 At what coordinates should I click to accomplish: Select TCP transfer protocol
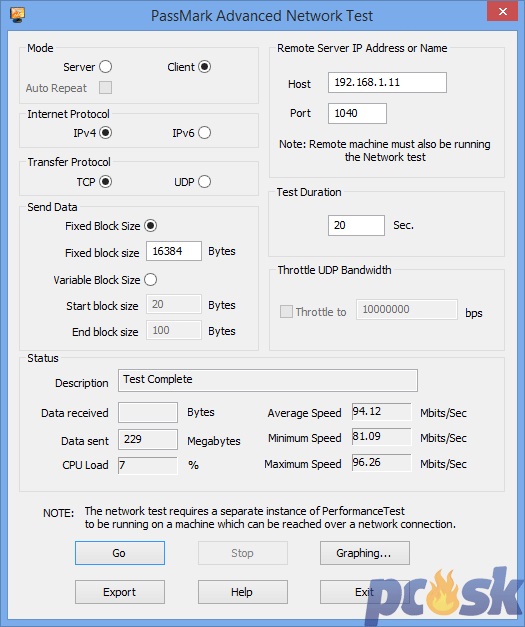(x=106, y=182)
